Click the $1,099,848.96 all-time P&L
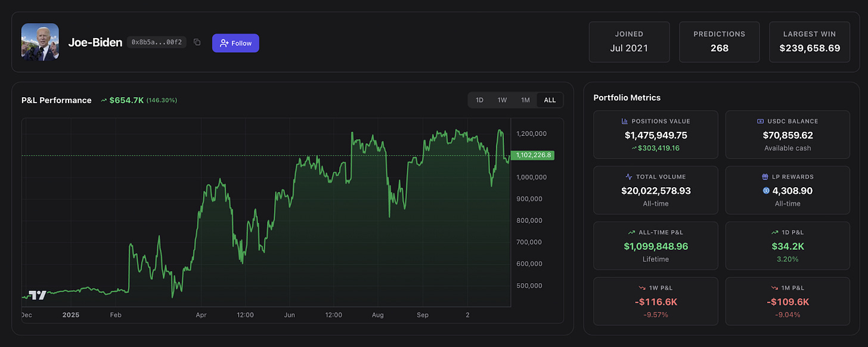 point(656,246)
